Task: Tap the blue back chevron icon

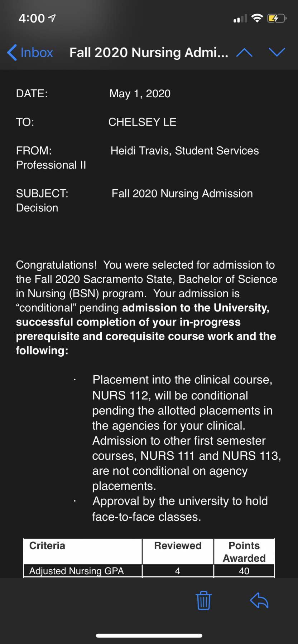Action: click(x=12, y=53)
